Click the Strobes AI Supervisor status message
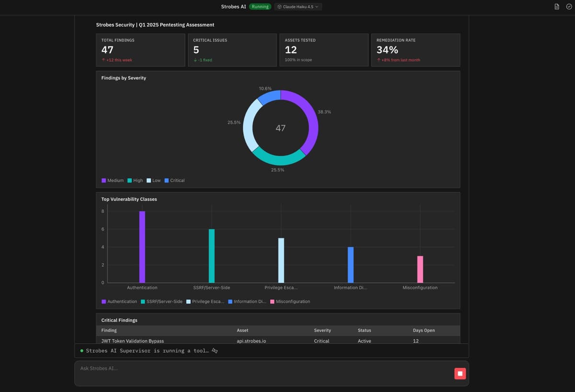 click(148, 351)
